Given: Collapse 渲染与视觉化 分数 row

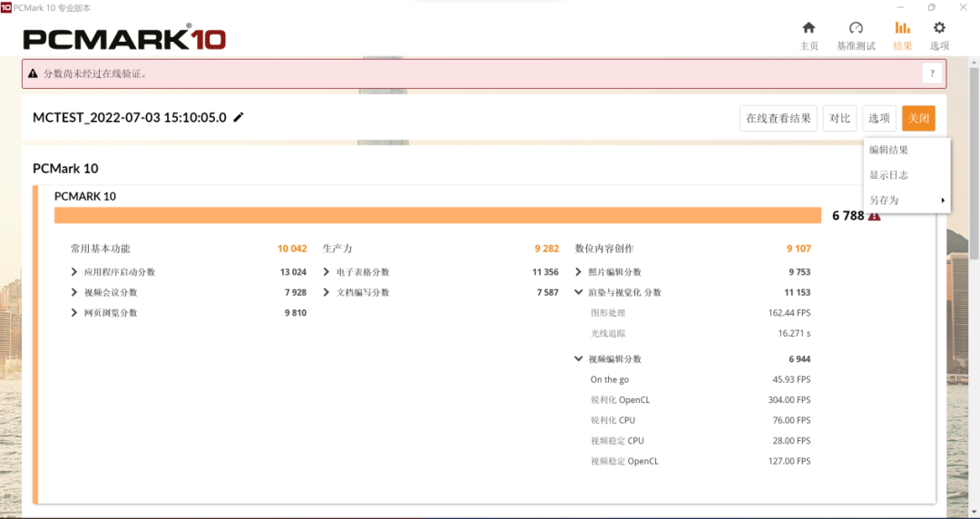Looking at the screenshot, I should [578, 292].
